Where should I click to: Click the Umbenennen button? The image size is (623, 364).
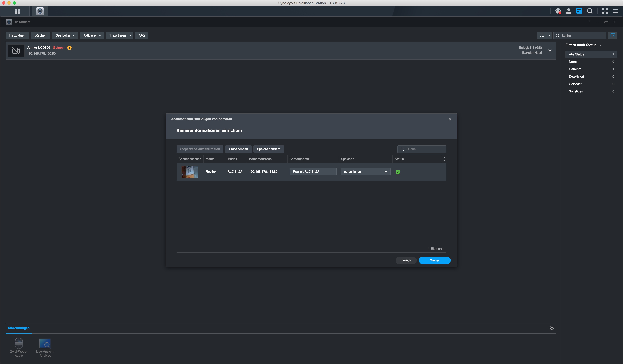pos(238,149)
